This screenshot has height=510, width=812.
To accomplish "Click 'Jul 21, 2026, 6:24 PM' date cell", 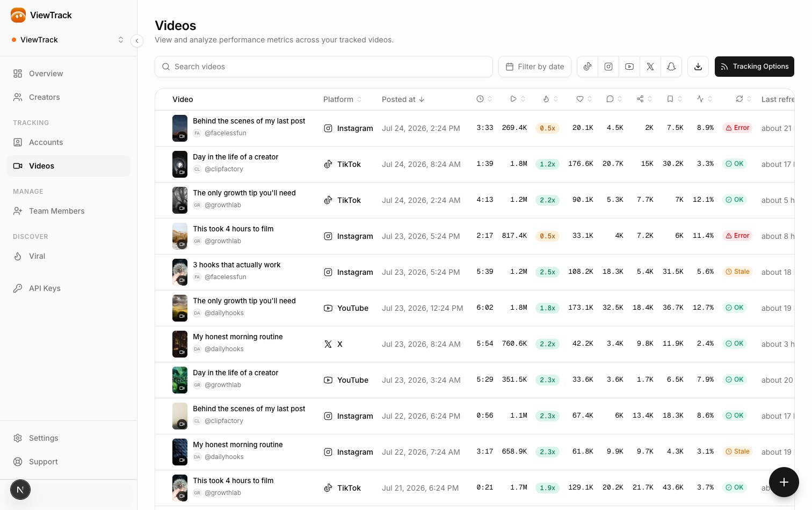I will click(421, 488).
